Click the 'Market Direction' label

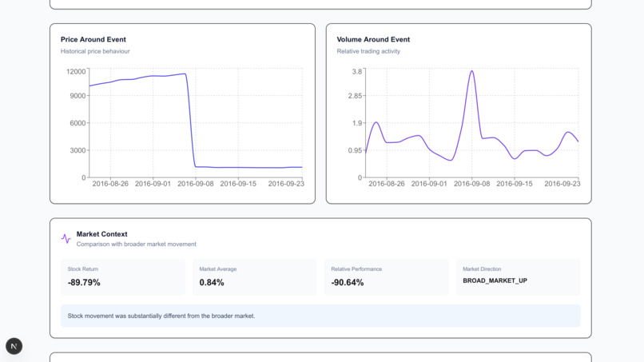[x=482, y=269]
